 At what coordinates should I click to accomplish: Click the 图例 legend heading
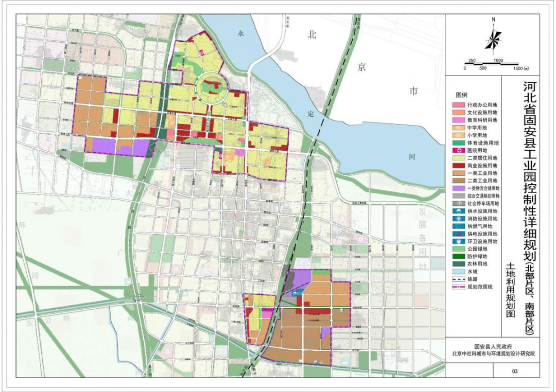click(461, 95)
